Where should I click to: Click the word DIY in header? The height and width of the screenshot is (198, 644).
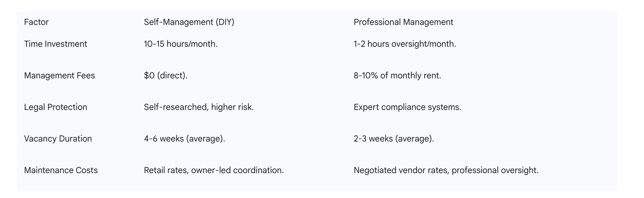[x=225, y=22]
